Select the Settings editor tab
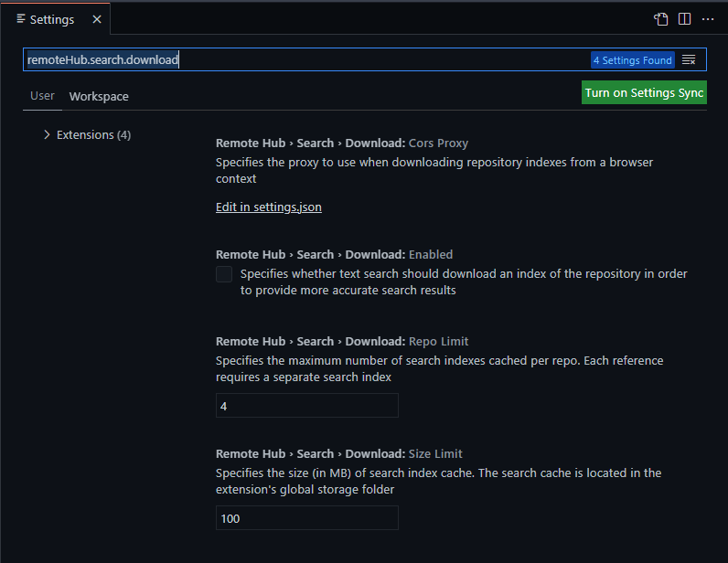728x563 pixels. (x=55, y=18)
